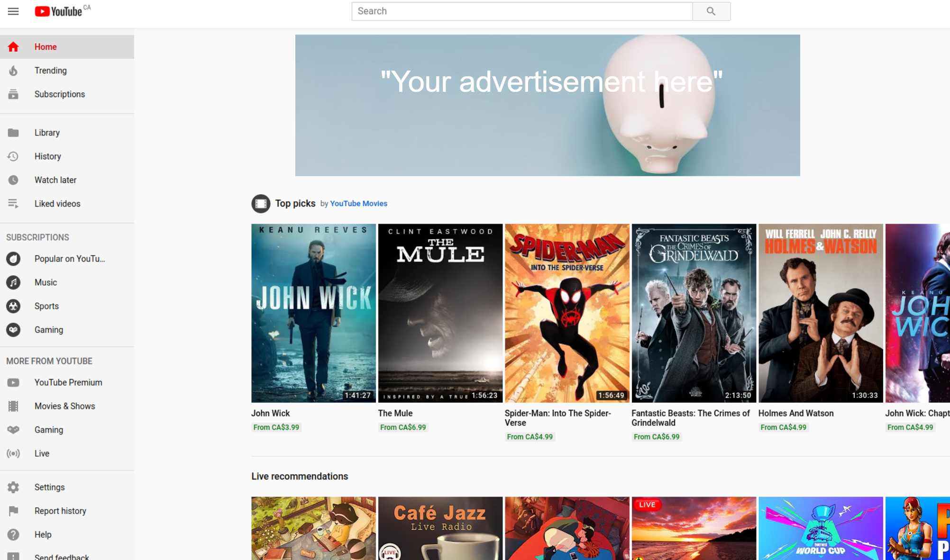Open History in the sidebar

click(x=67, y=156)
